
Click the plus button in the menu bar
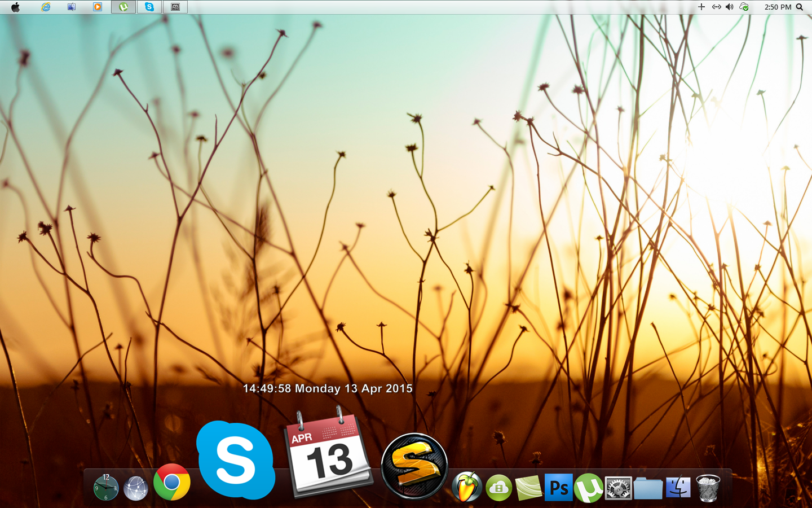pyautogui.click(x=701, y=7)
